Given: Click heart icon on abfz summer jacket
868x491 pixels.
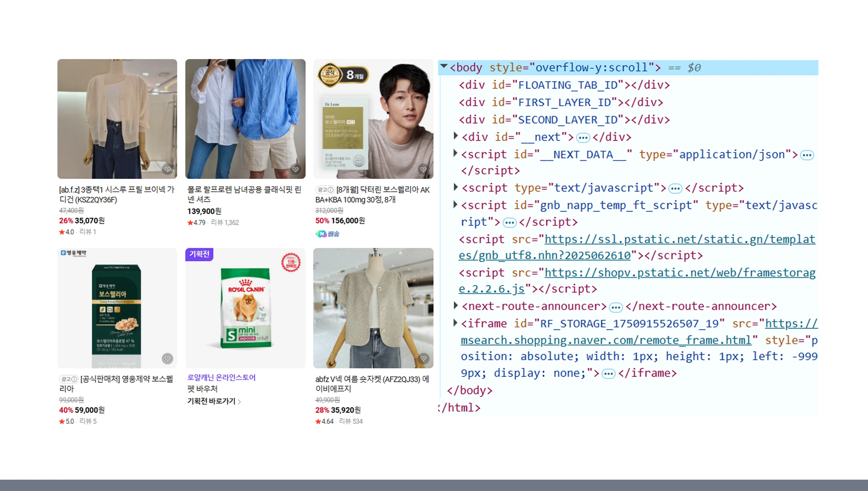Looking at the screenshot, I should (x=423, y=358).
